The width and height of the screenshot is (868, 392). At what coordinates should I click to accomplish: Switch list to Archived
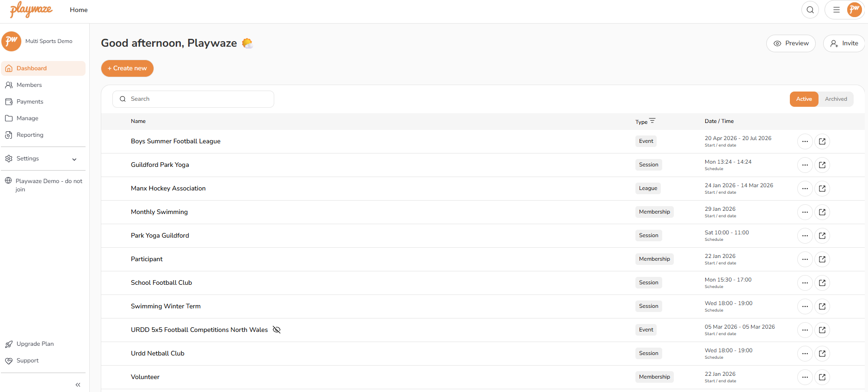[836, 99]
